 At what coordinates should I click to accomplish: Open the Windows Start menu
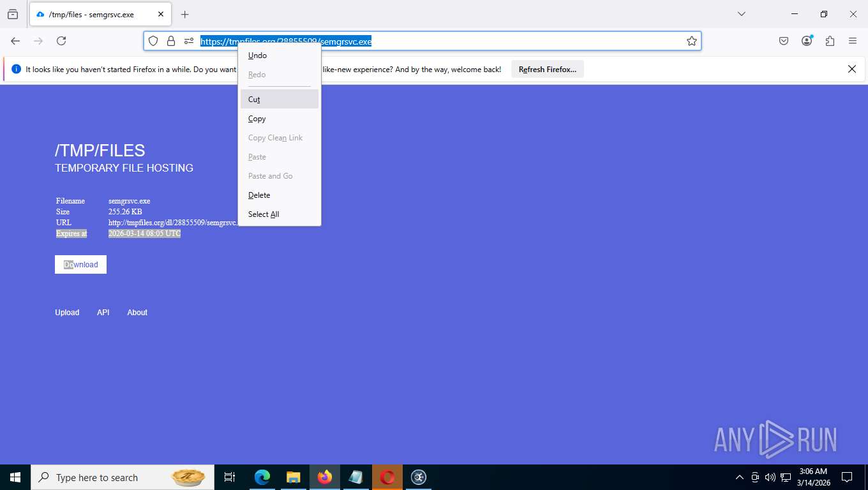(x=15, y=477)
